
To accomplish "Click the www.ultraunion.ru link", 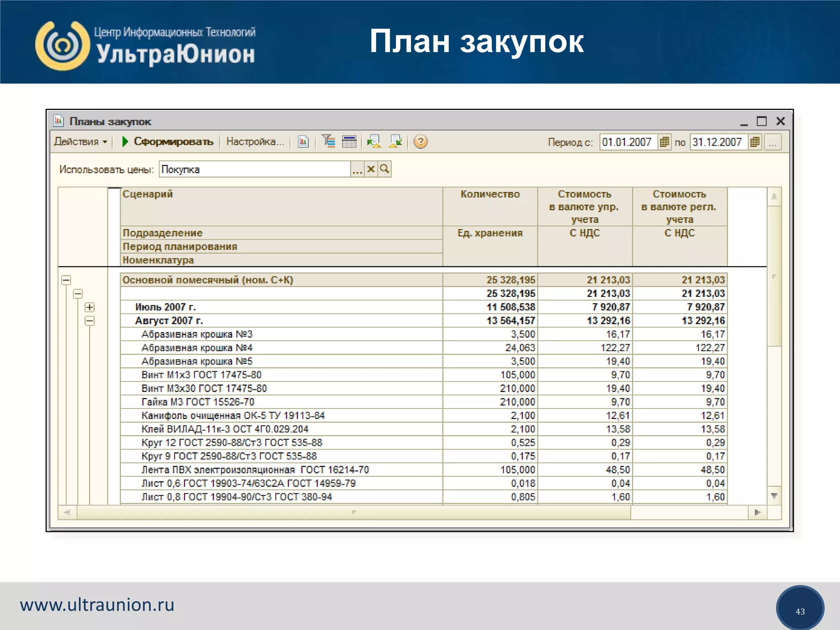I will (x=97, y=605).
